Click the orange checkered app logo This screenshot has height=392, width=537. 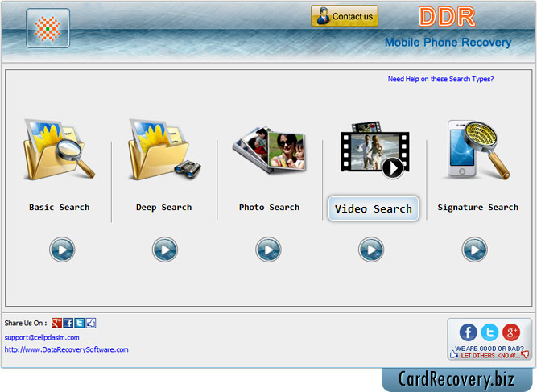(x=48, y=28)
